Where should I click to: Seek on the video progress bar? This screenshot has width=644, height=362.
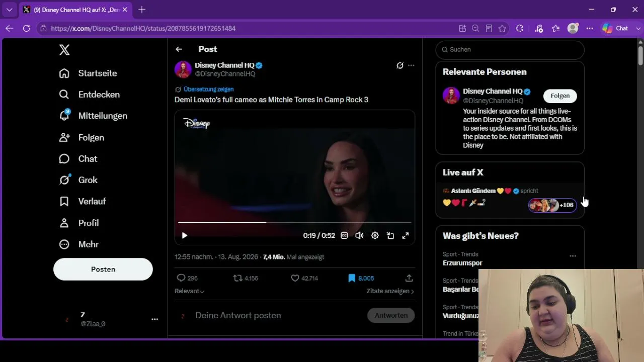coord(295,222)
